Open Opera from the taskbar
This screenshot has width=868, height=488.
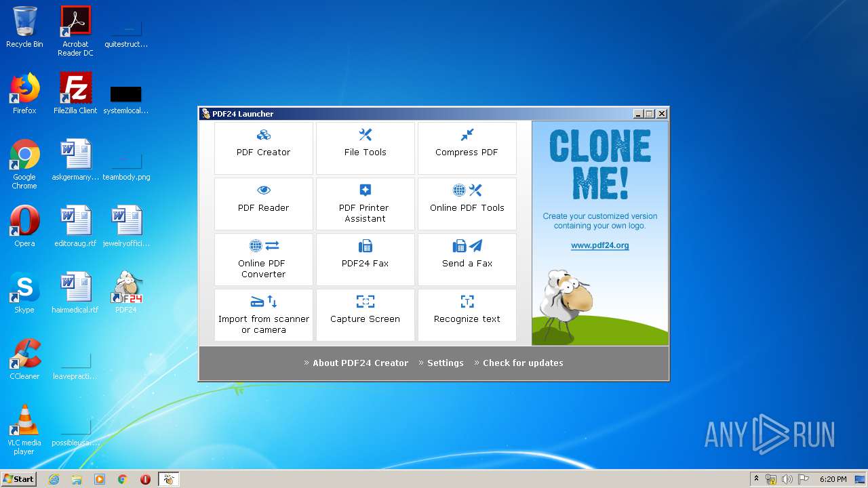point(145,479)
